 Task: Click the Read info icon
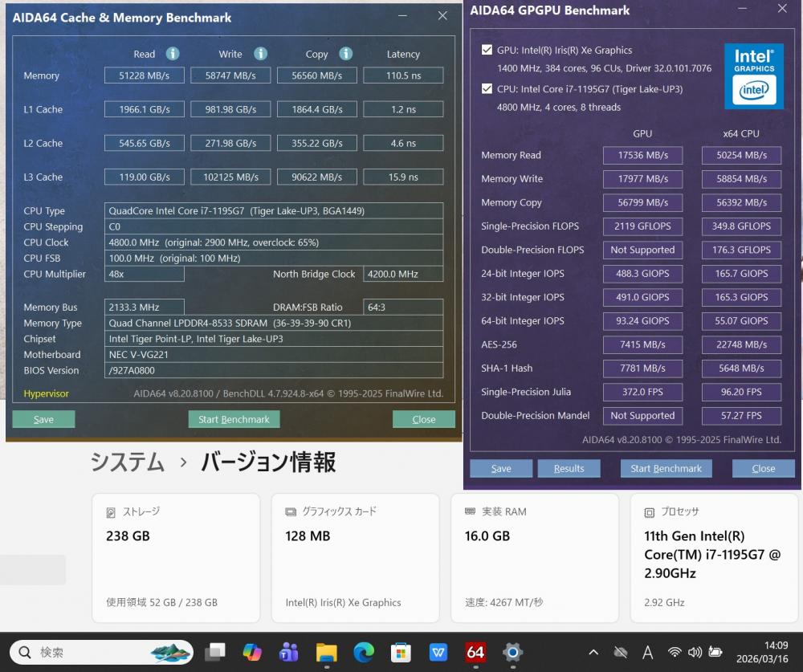point(172,54)
